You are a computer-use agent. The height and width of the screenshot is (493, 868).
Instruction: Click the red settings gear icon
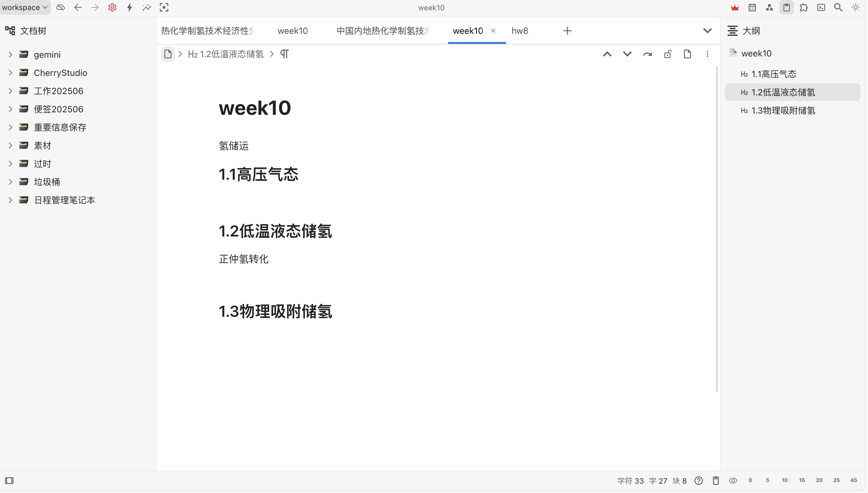tap(112, 8)
